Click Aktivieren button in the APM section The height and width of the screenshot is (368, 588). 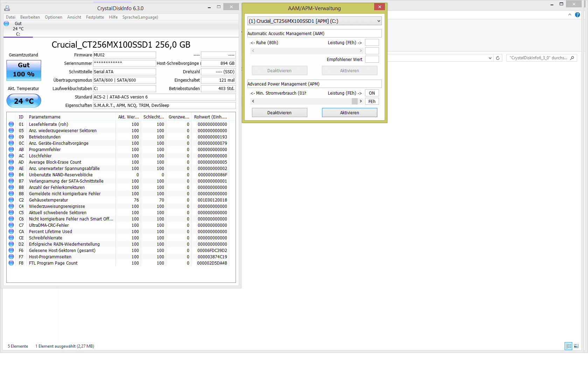pos(349,113)
